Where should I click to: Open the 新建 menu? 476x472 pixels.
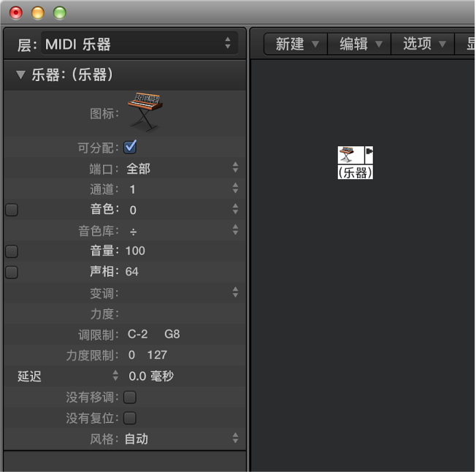click(x=296, y=44)
